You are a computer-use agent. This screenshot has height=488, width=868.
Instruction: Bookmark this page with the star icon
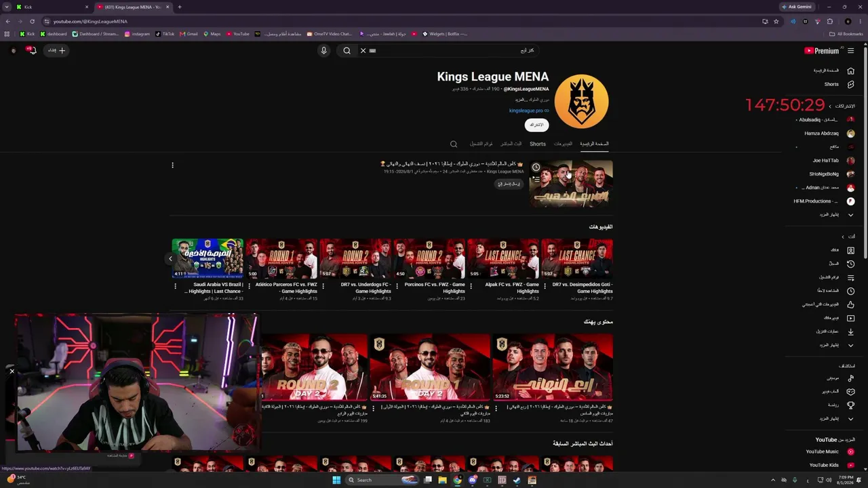tap(776, 21)
